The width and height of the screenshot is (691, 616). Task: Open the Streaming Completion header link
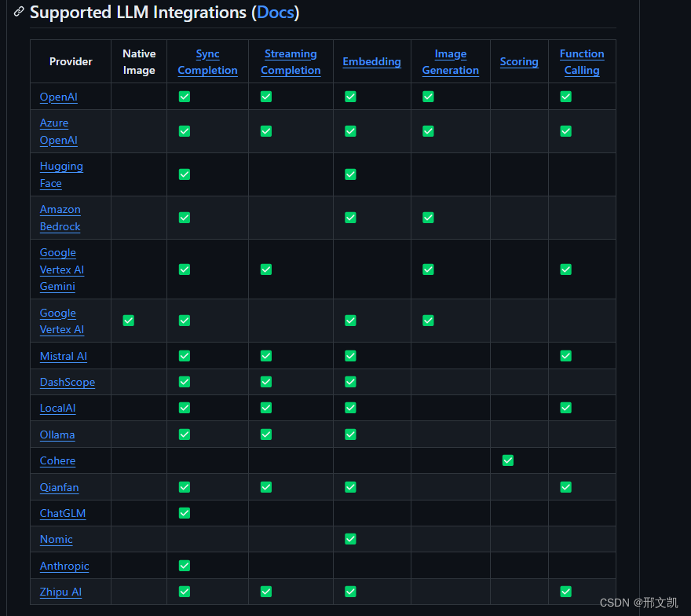(291, 62)
